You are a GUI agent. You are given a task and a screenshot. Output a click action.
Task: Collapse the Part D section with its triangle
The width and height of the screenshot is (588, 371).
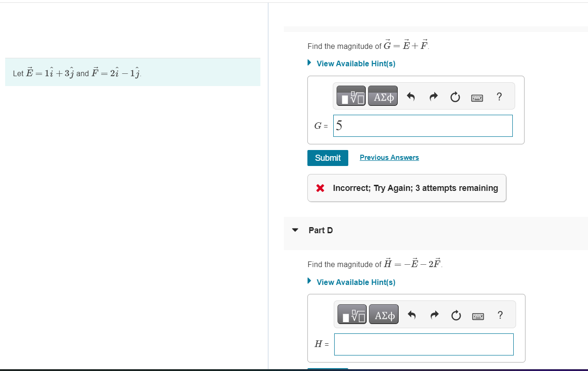click(x=295, y=230)
